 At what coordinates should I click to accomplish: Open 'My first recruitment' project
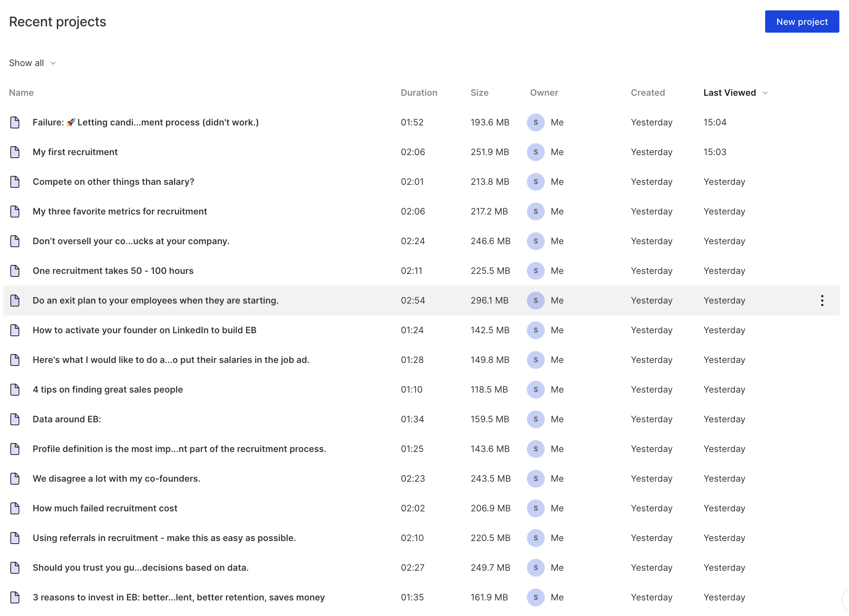click(75, 152)
